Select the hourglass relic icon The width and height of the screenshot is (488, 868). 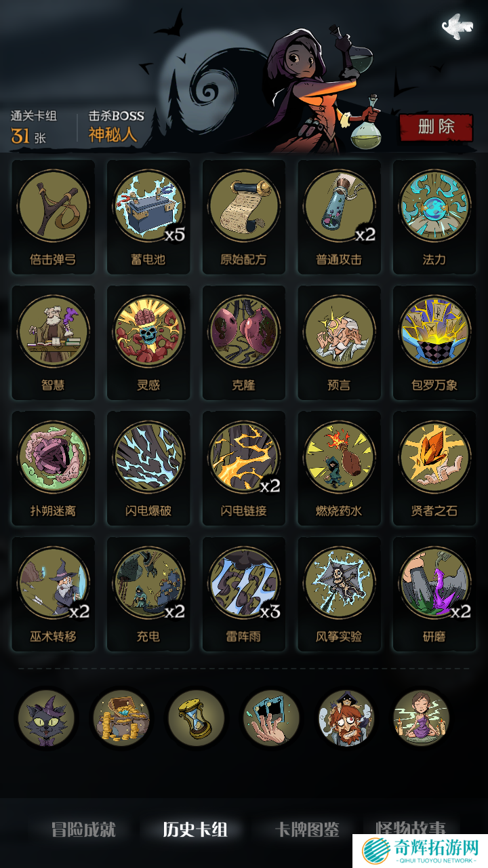197,718
